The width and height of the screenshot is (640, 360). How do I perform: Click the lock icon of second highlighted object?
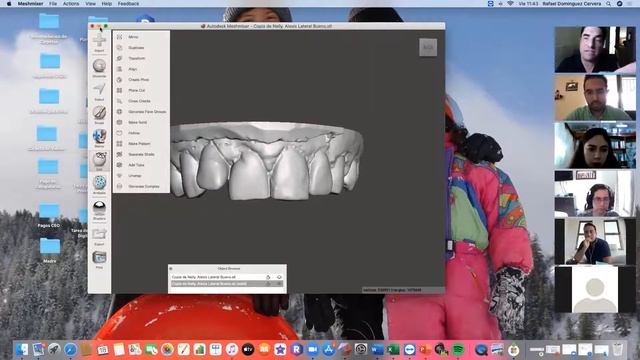pyautogui.click(x=268, y=284)
